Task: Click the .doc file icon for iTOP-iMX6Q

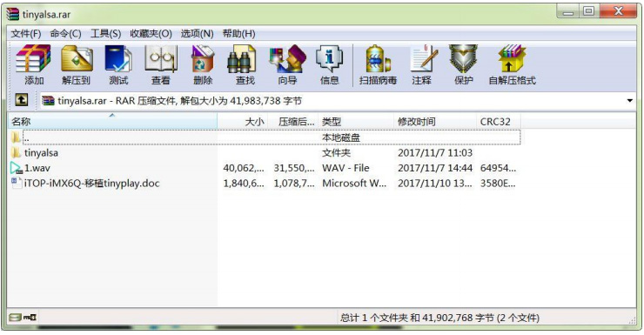Action: [x=17, y=183]
